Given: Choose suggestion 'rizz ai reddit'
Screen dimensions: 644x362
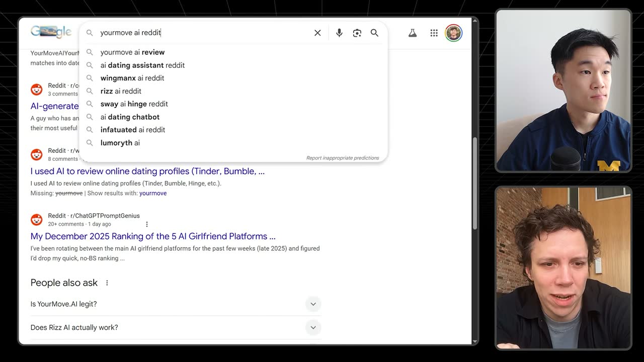Looking at the screenshot, I should pos(233,91).
